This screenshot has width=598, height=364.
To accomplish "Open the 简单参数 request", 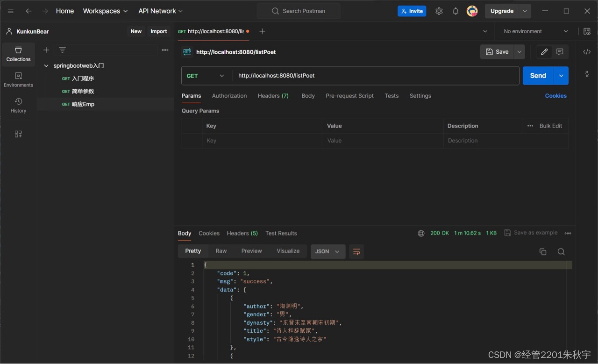I will (x=83, y=92).
